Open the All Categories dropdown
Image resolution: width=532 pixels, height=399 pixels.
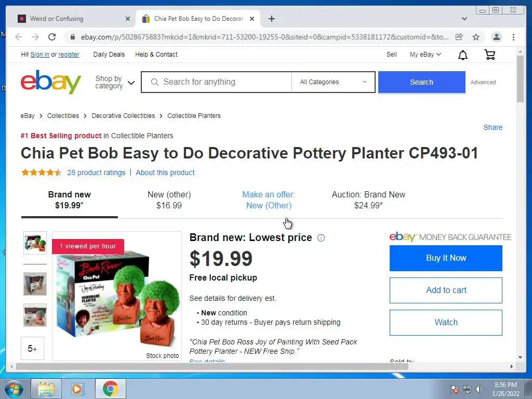(x=333, y=82)
